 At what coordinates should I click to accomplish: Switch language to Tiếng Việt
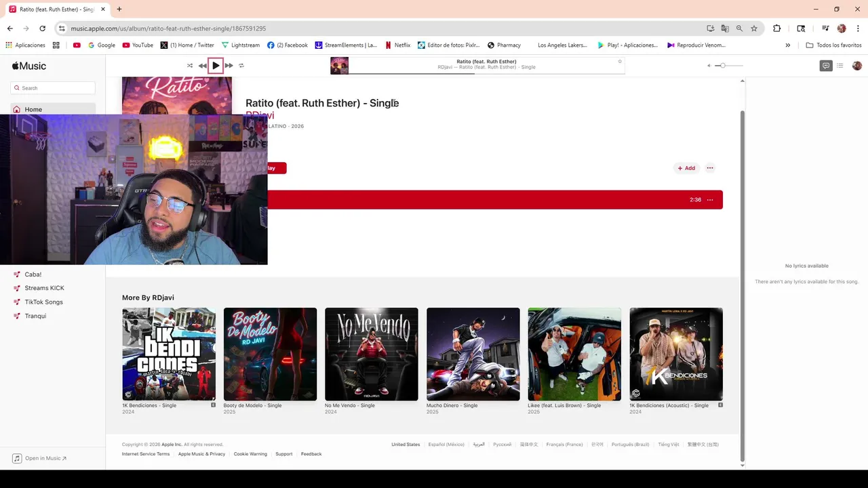tap(669, 445)
